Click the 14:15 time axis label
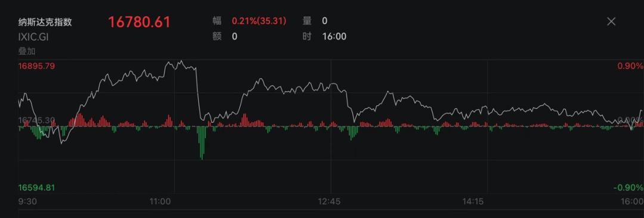Screen dimensions: 644x218 point(473,201)
